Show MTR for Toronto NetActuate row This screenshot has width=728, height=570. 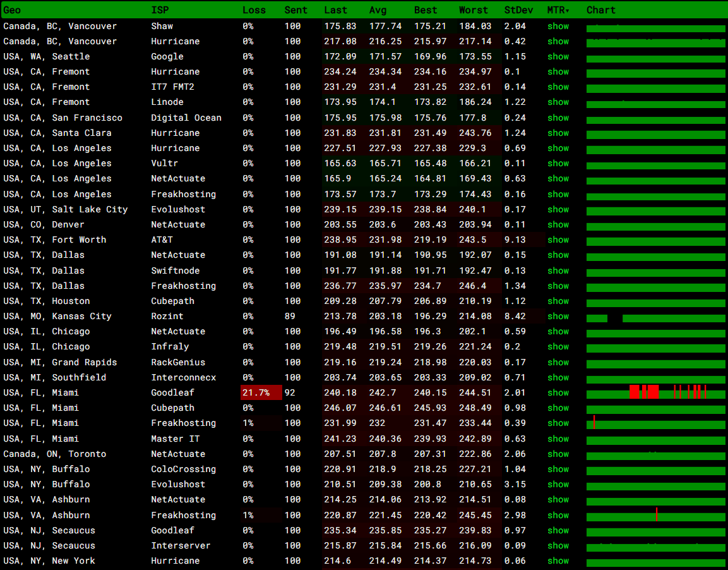point(558,454)
